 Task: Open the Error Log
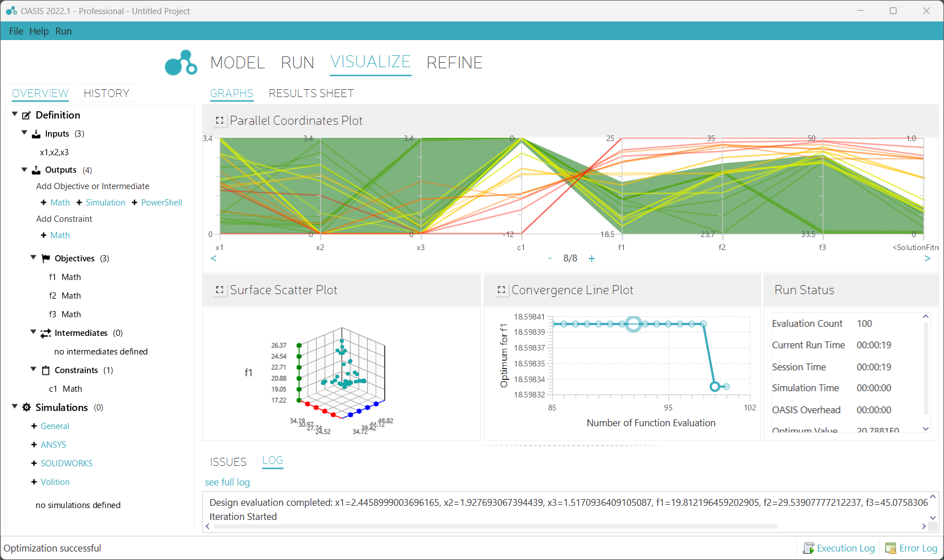(x=911, y=548)
